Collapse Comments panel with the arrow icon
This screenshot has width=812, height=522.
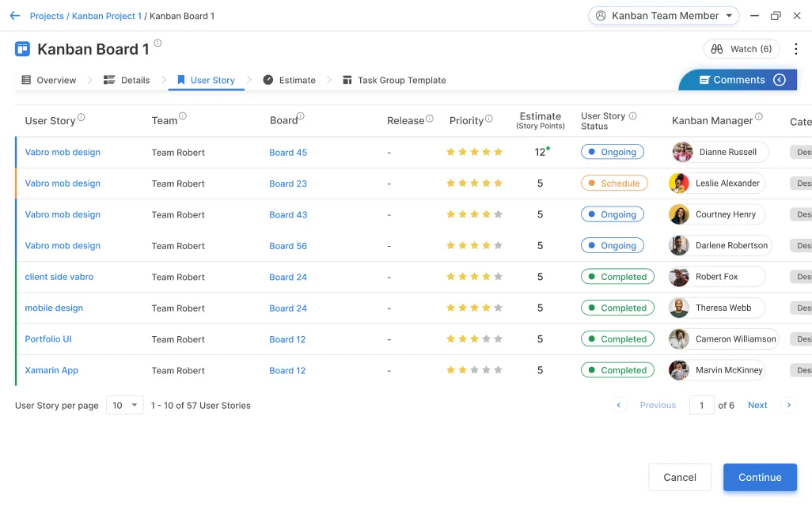pos(780,80)
